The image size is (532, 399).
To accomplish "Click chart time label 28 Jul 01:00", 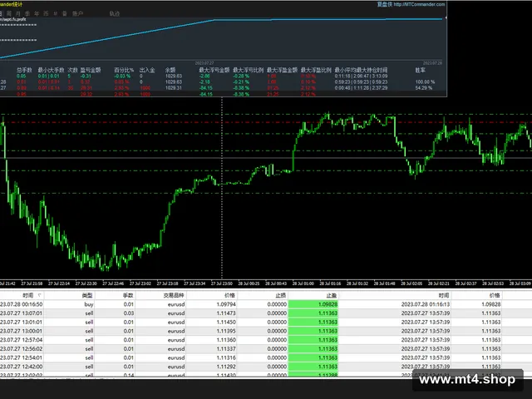I will 303,283.
